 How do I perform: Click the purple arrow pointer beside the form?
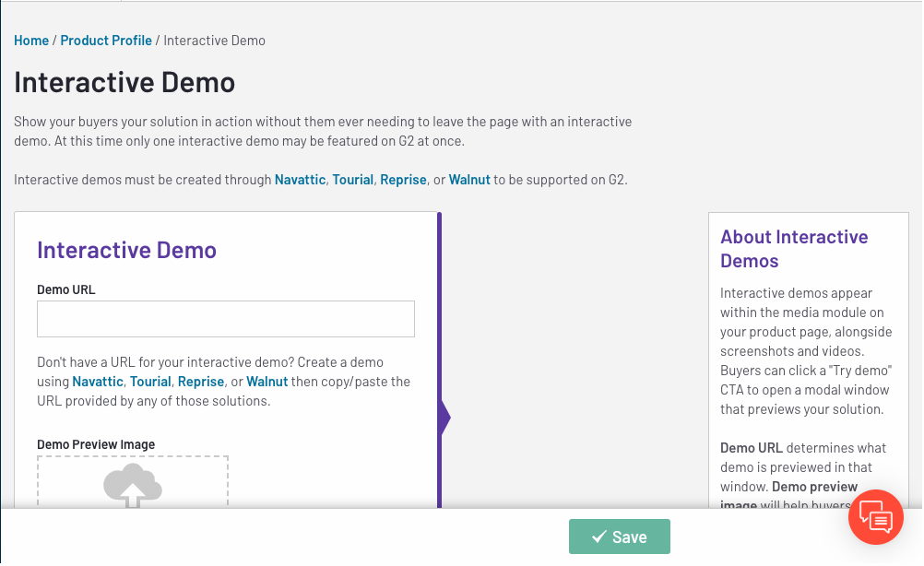point(445,418)
